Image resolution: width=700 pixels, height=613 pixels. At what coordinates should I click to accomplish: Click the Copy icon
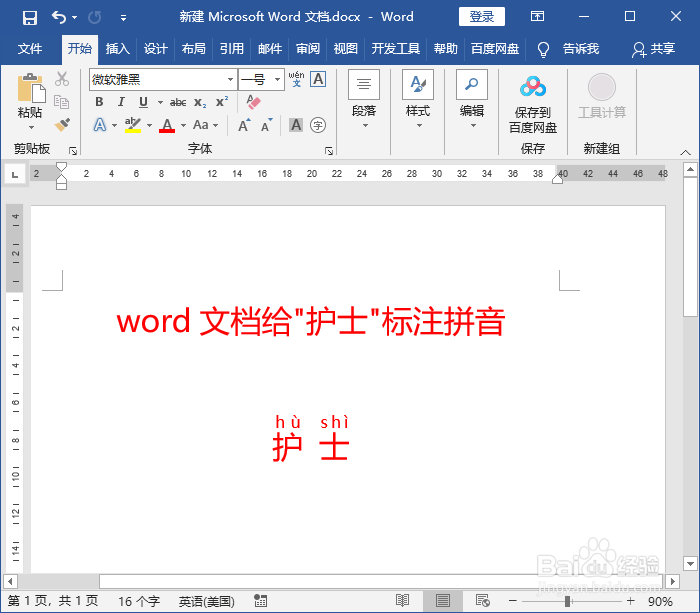[62, 102]
